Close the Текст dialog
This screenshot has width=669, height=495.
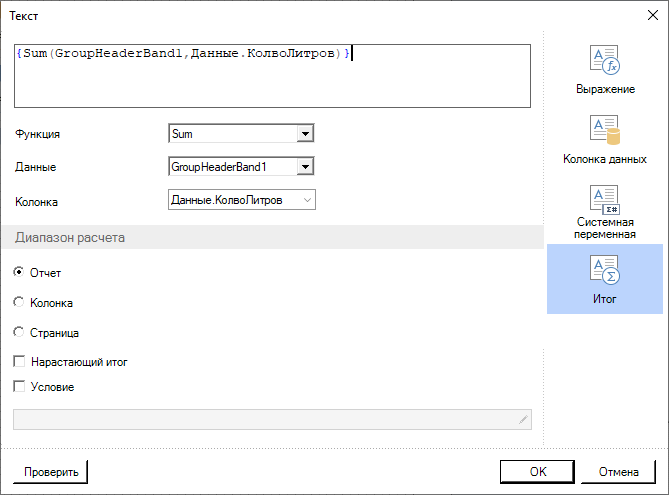pyautogui.click(x=653, y=15)
